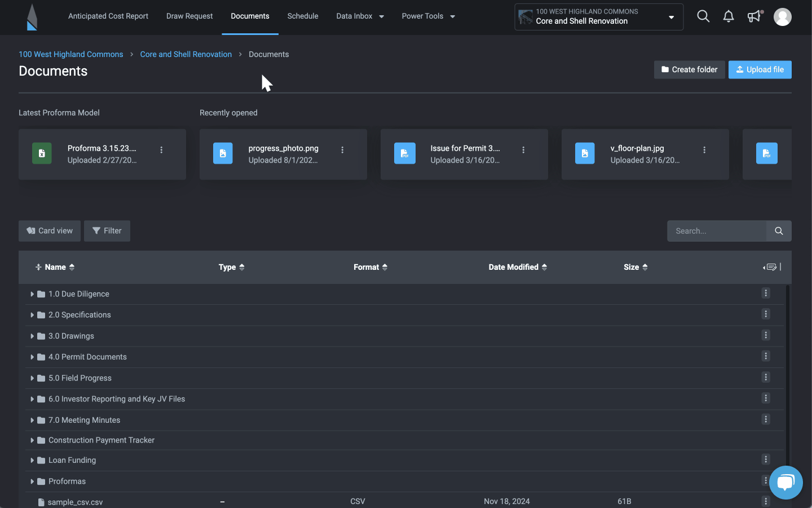Click the progress_photo.png file icon
This screenshot has height=508, width=812.
223,154
